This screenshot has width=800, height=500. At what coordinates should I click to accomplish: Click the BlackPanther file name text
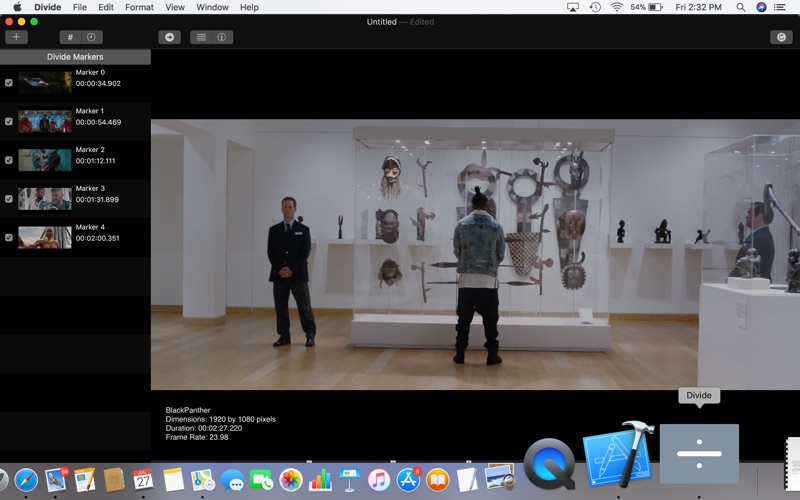188,410
